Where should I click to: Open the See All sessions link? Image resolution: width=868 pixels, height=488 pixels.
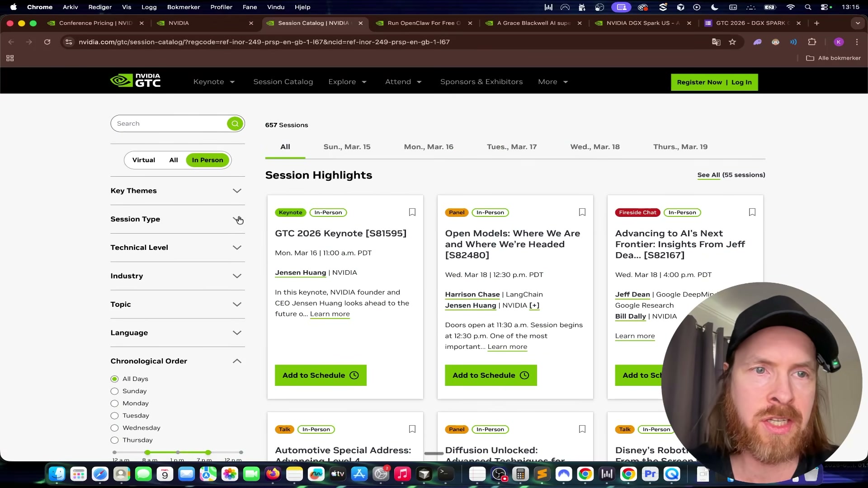(708, 175)
